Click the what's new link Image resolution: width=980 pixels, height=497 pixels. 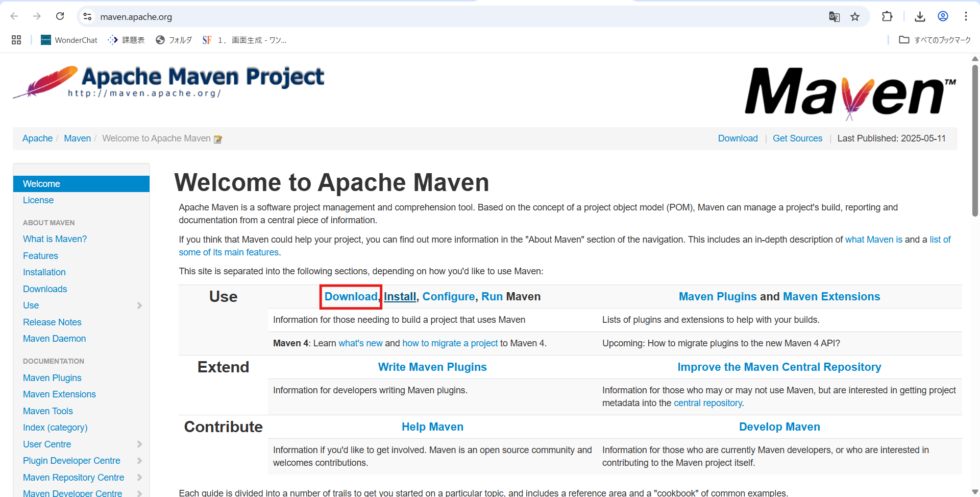pos(360,343)
